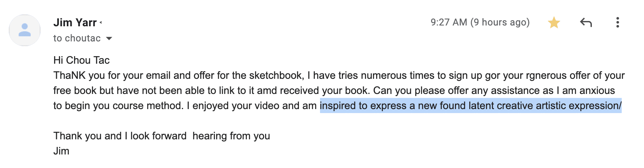The height and width of the screenshot is (168, 644).
Task: Click the sender name Jim Yarr
Action: tap(75, 23)
